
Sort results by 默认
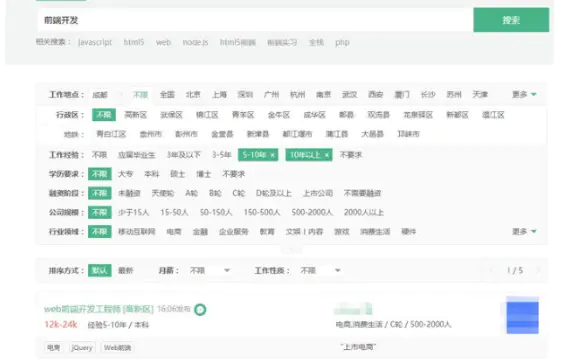(x=100, y=270)
